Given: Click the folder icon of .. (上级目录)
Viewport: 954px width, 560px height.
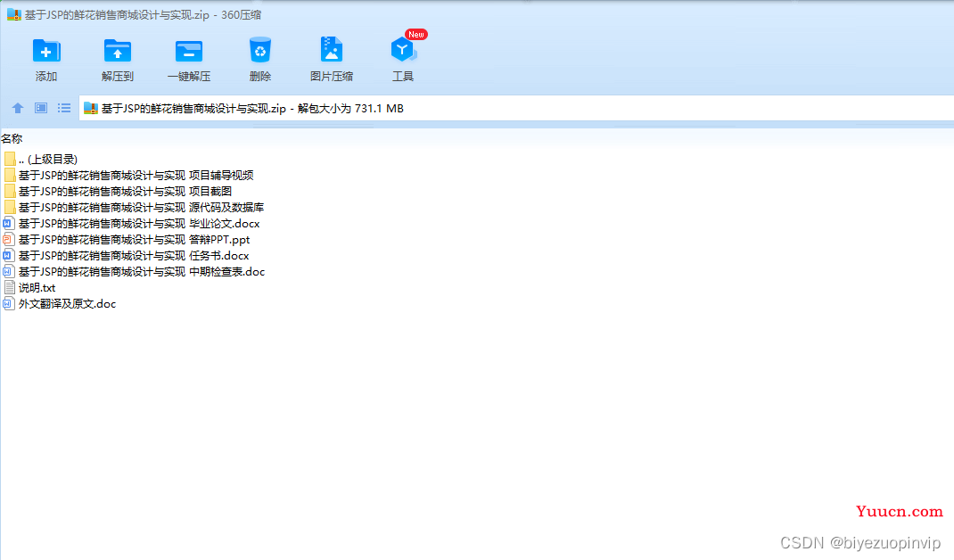Looking at the screenshot, I should coord(9,159).
